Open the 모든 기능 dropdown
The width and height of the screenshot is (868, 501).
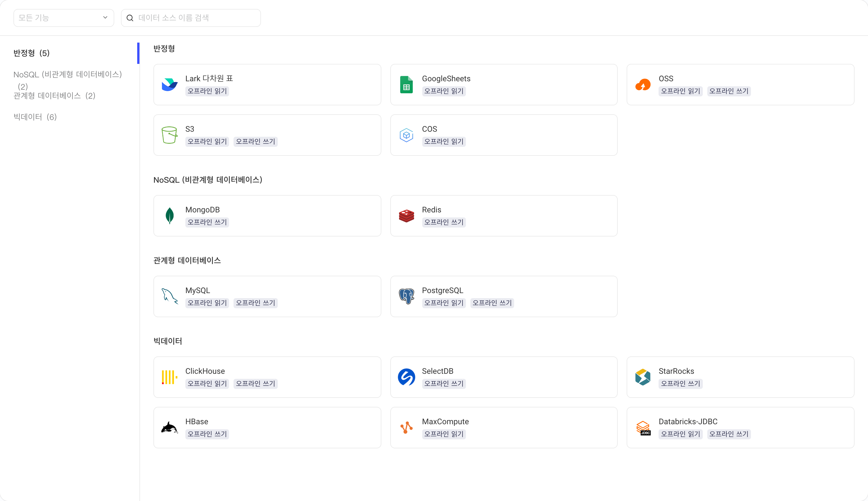pyautogui.click(x=64, y=18)
